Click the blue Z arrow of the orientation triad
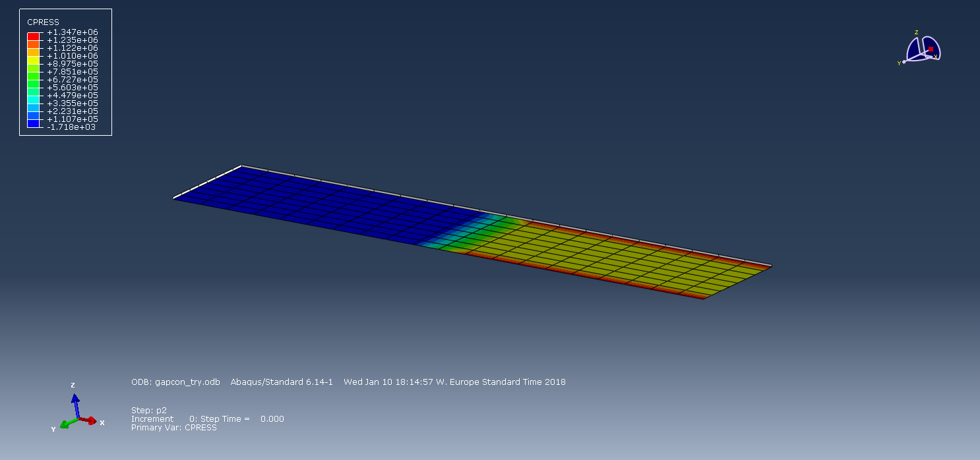 click(x=75, y=403)
